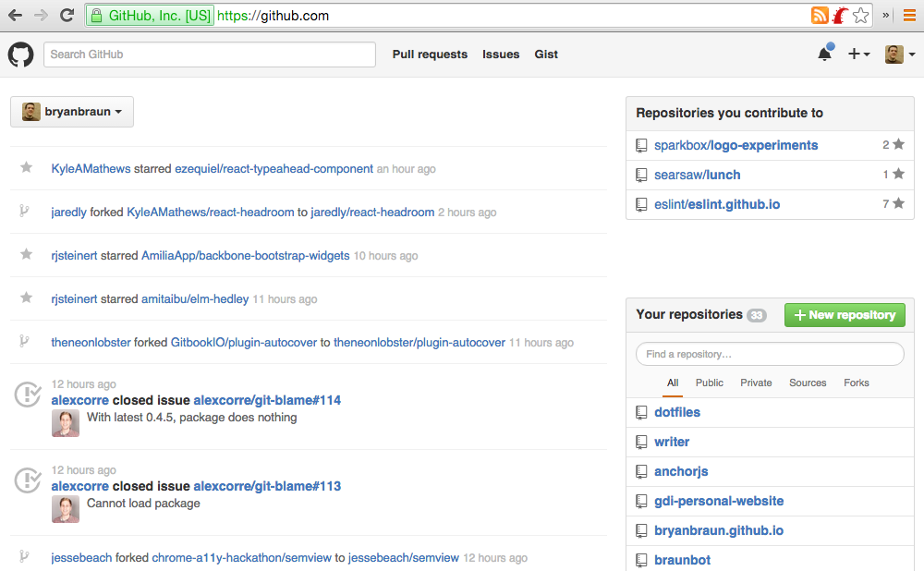Open Chrome hamburger menu
This screenshot has height=571, width=924.
[x=909, y=16]
